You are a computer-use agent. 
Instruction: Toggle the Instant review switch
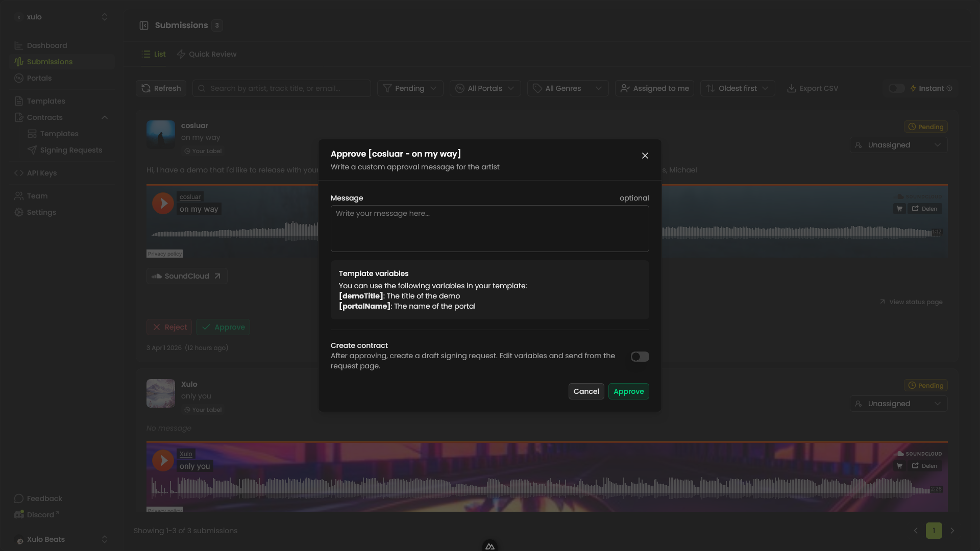[x=896, y=88]
